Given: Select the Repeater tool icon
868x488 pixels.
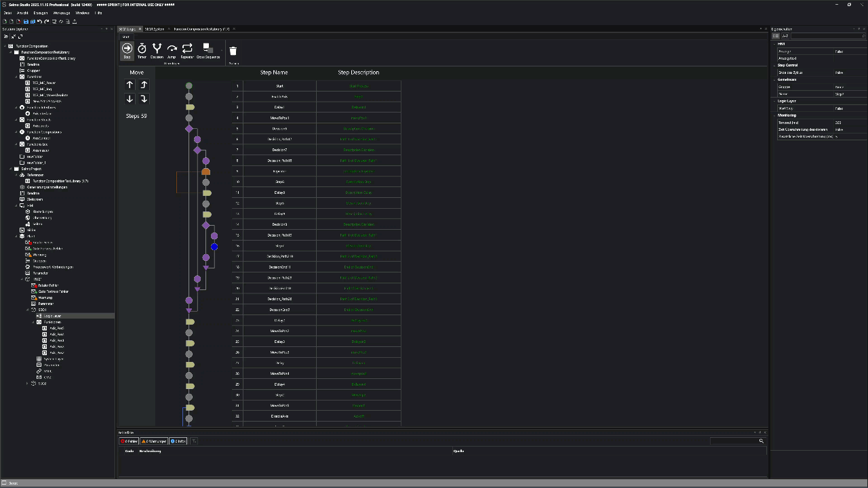Looking at the screenshot, I should coord(187,50).
